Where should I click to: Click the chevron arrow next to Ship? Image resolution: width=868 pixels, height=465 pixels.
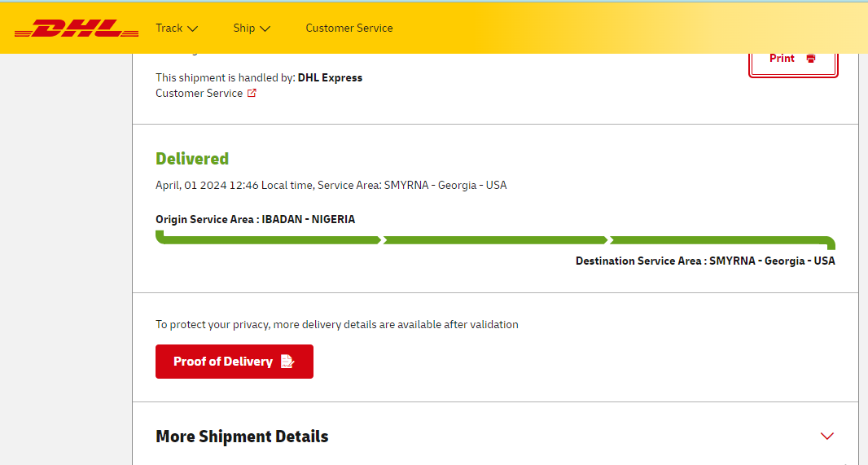point(265,29)
